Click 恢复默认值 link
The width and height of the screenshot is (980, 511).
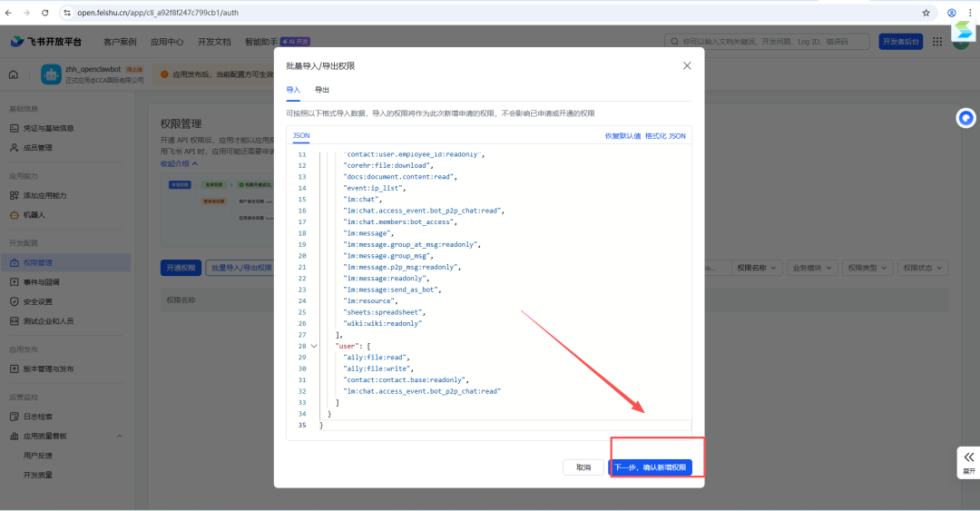coord(622,136)
